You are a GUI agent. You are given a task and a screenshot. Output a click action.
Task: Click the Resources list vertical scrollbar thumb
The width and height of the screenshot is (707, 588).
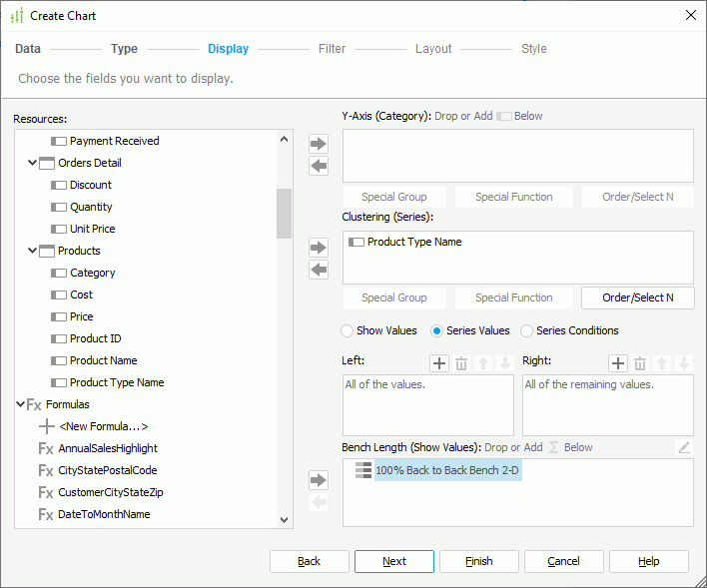pyautogui.click(x=285, y=213)
